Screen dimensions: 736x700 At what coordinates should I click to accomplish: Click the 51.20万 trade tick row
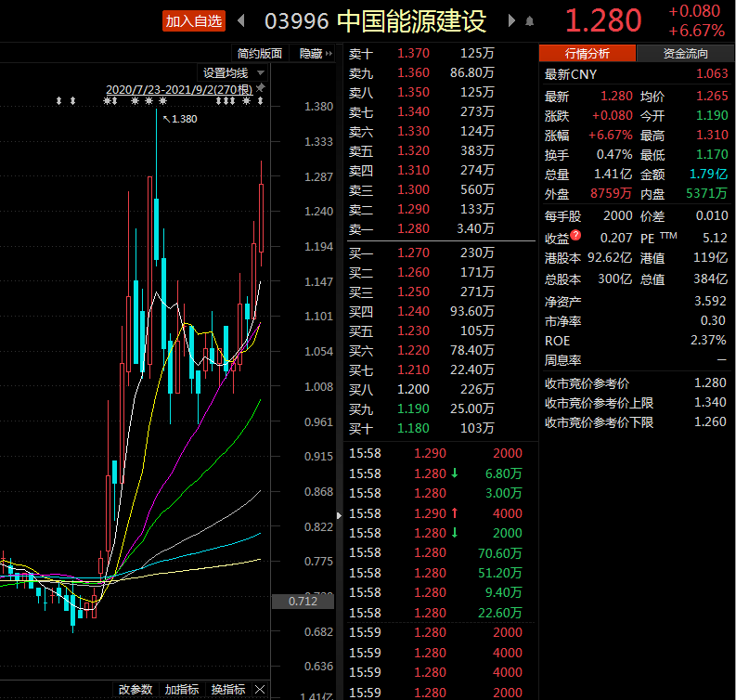pos(440,573)
